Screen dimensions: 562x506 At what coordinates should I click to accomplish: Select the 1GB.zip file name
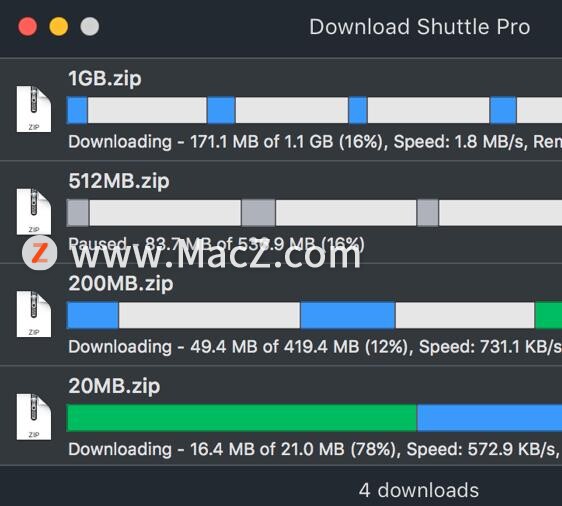pos(105,78)
